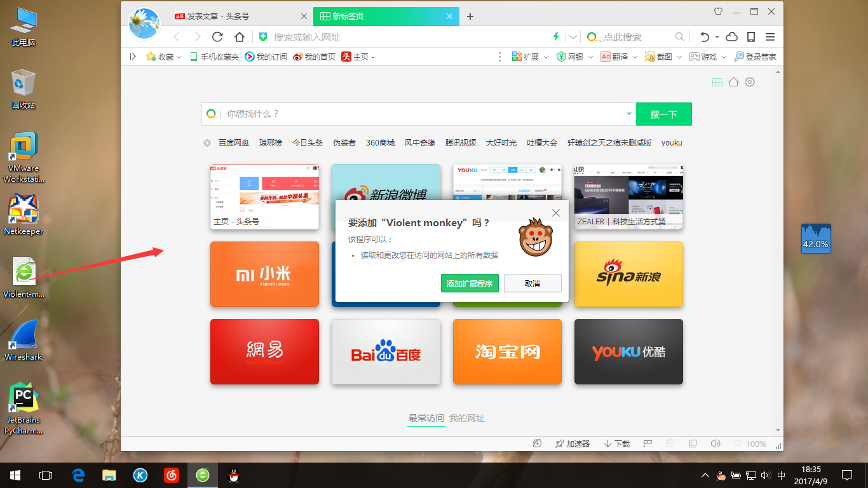Expand the 截图 screenshot dropdown
This screenshot has height=488, width=868.
pyautogui.click(x=680, y=57)
